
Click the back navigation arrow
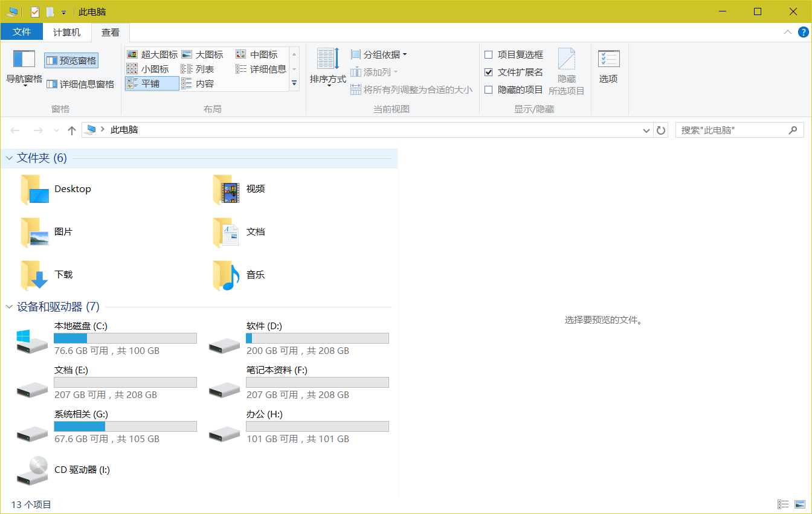point(16,130)
